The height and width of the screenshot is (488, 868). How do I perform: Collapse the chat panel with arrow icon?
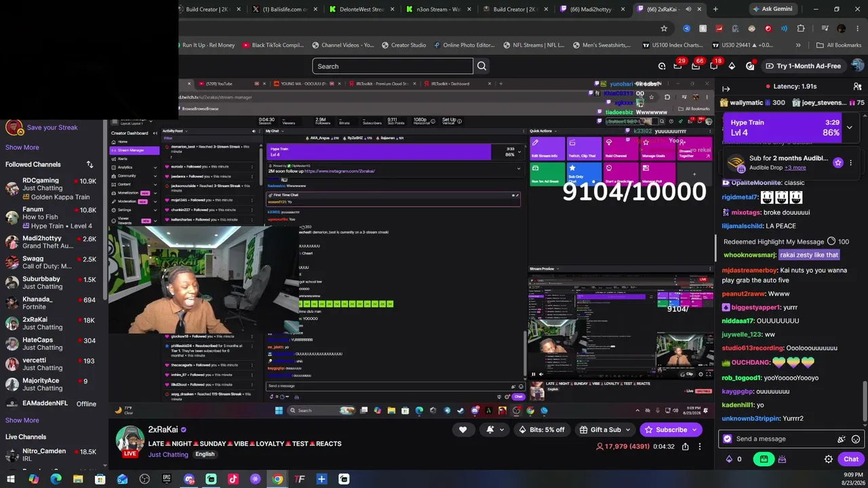(726, 89)
